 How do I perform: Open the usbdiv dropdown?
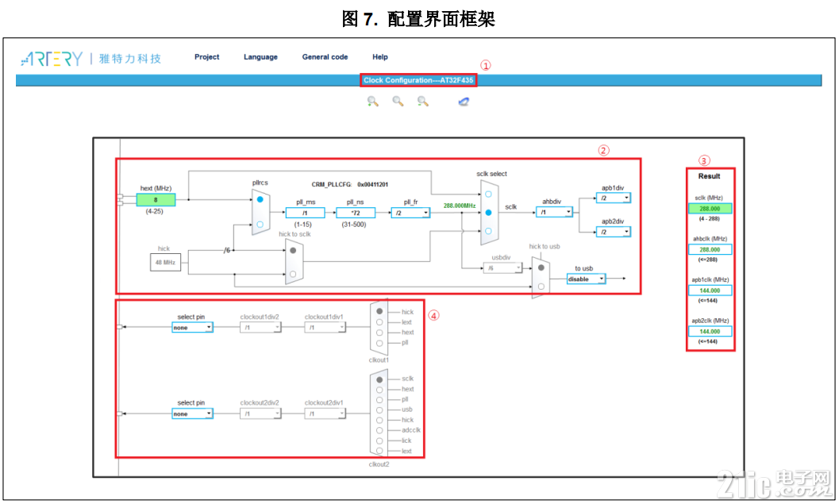click(502, 268)
